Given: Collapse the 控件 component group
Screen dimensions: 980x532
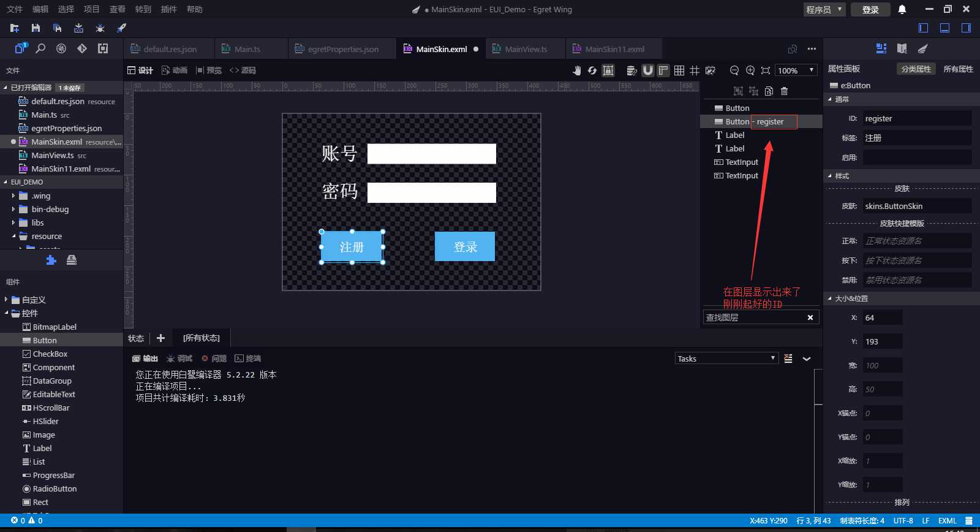Looking at the screenshot, I should pyautogui.click(x=7, y=313).
